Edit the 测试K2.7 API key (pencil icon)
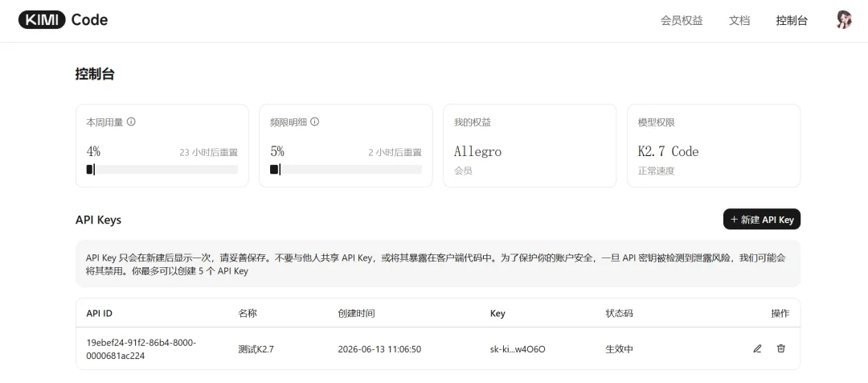This screenshot has width=868, height=383. click(757, 348)
